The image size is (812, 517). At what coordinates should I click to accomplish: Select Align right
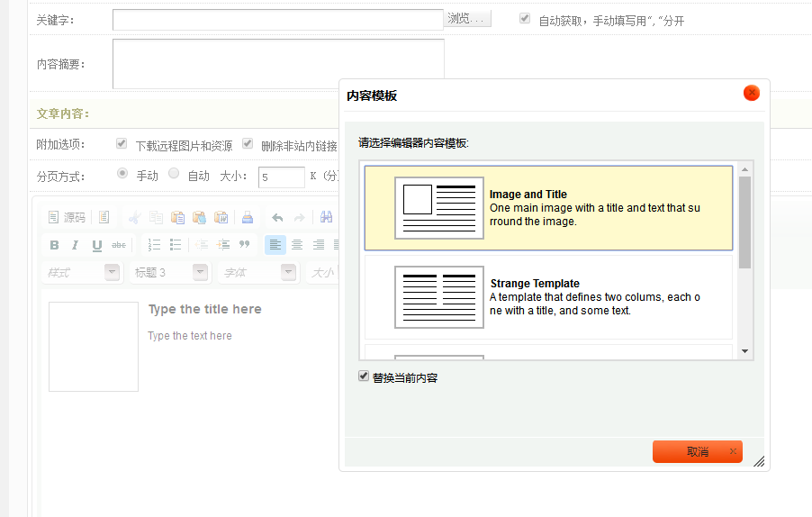coord(319,244)
